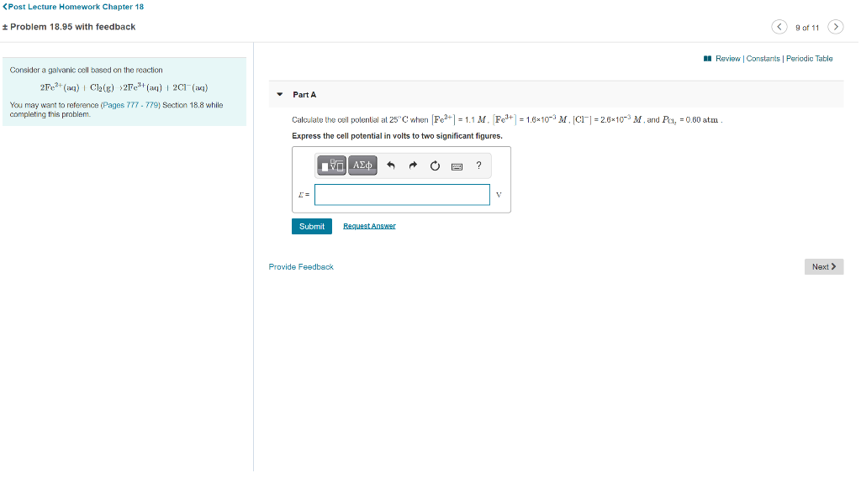Go to previous problem with left chevron
The width and height of the screenshot is (861, 504).
coord(779,26)
